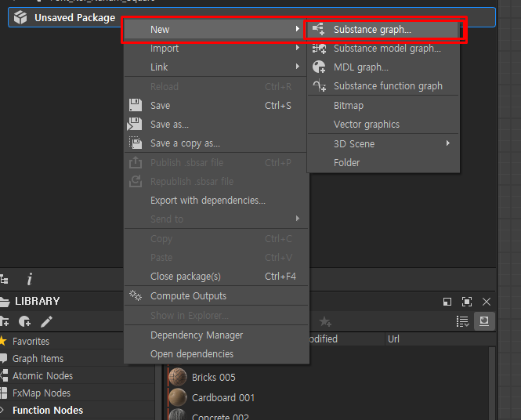The width and height of the screenshot is (521, 420).
Task: Click the Save menu entry
Action: click(x=216, y=106)
